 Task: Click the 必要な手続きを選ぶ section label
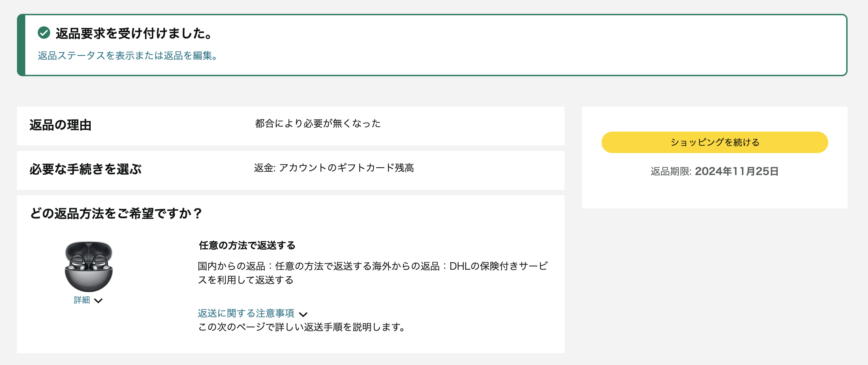pyautogui.click(x=85, y=169)
